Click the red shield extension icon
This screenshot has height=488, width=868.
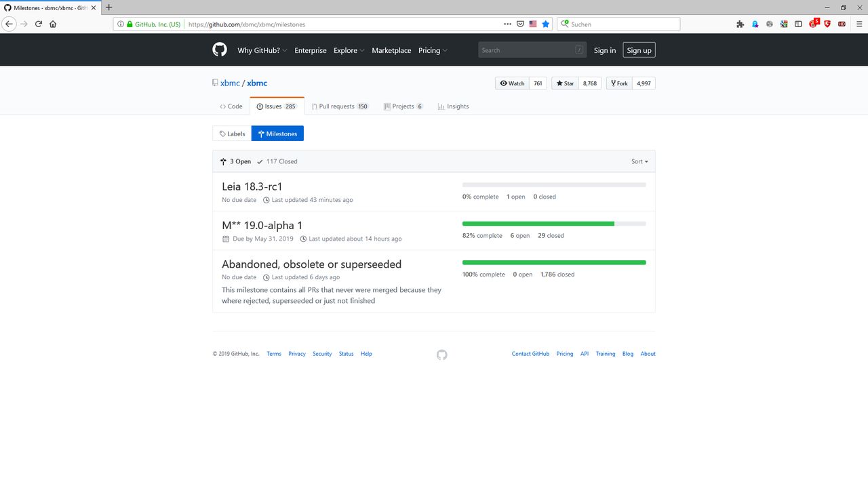click(827, 24)
